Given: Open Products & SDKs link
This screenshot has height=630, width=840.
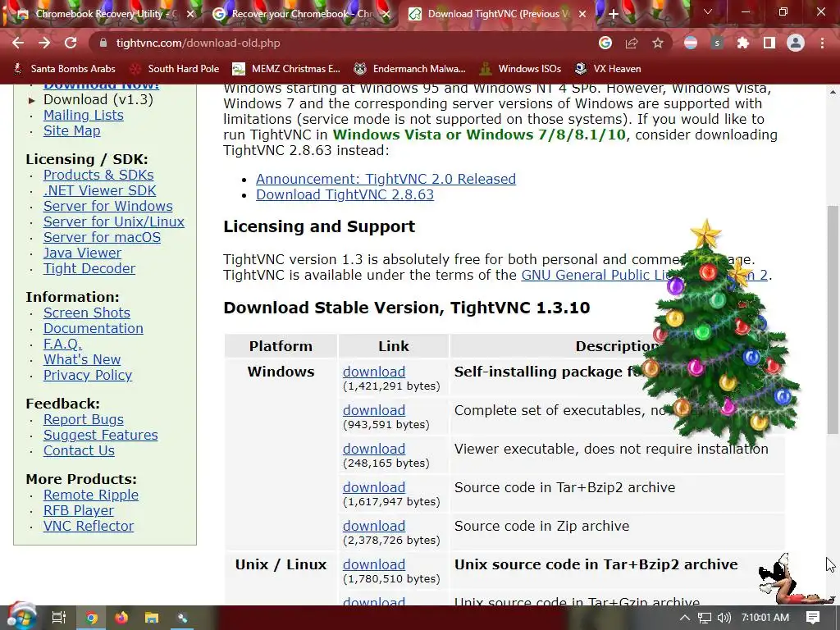Looking at the screenshot, I should (x=98, y=175).
